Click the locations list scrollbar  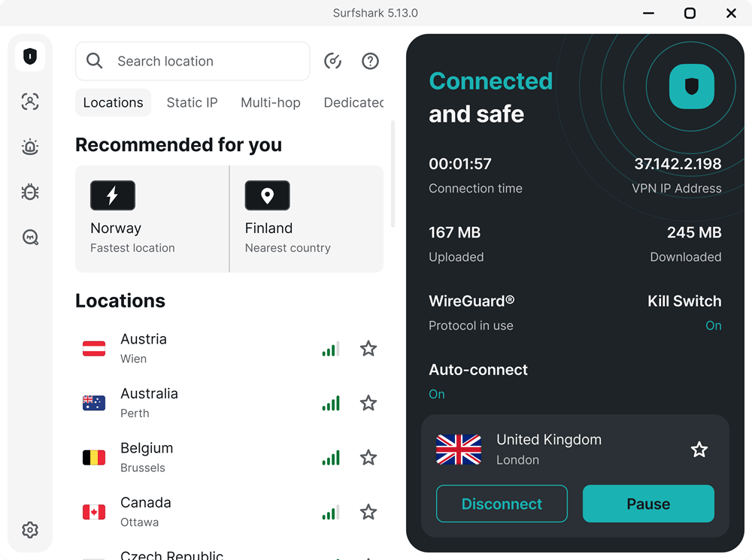[393, 174]
